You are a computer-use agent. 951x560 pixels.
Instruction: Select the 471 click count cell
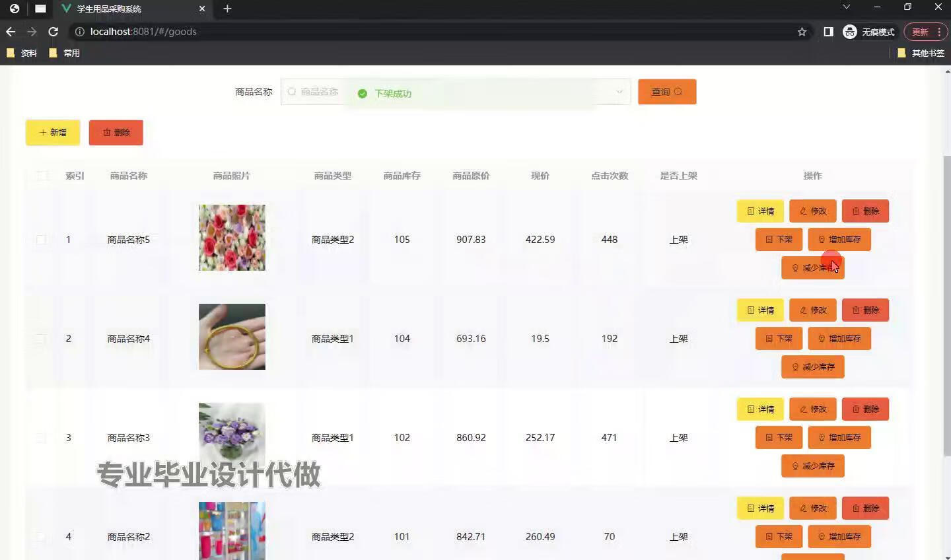pyautogui.click(x=609, y=437)
